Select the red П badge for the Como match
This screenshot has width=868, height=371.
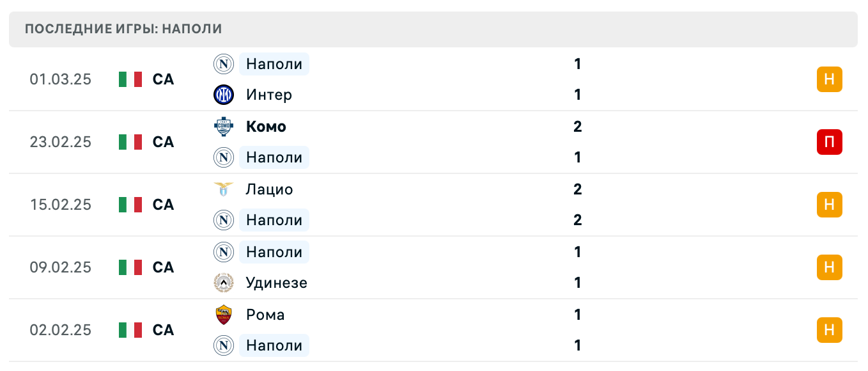(x=829, y=142)
